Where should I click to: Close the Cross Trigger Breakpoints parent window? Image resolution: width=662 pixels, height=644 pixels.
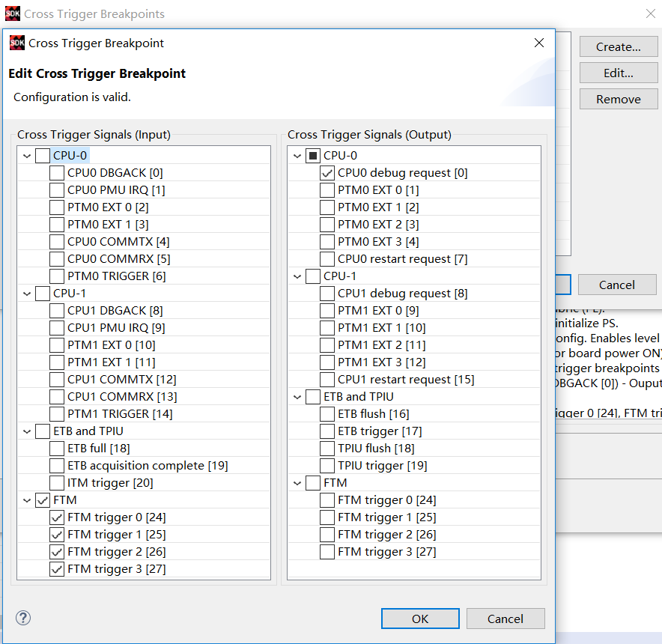click(651, 13)
